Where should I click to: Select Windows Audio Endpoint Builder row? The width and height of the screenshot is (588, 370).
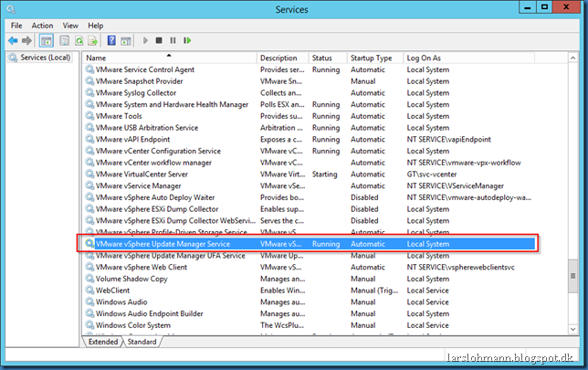(310, 313)
